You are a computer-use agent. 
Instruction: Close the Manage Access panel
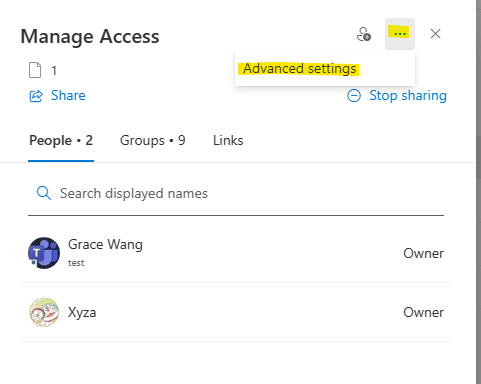(x=435, y=34)
